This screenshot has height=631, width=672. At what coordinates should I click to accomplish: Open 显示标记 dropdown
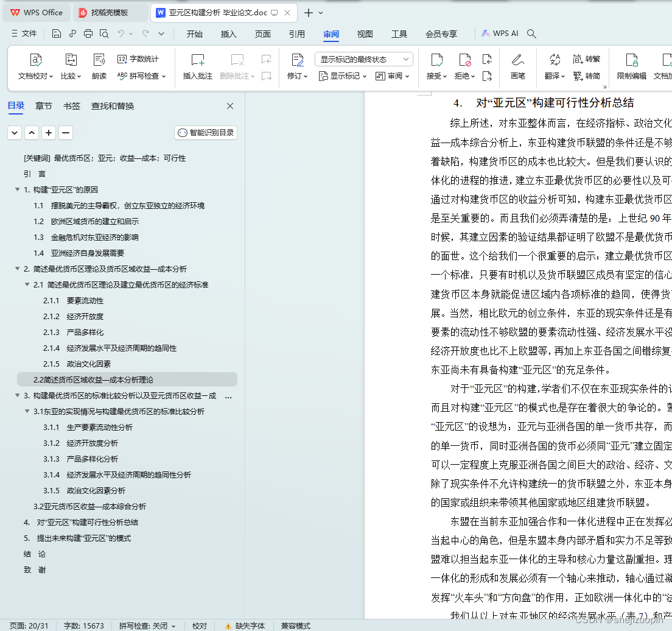point(343,76)
